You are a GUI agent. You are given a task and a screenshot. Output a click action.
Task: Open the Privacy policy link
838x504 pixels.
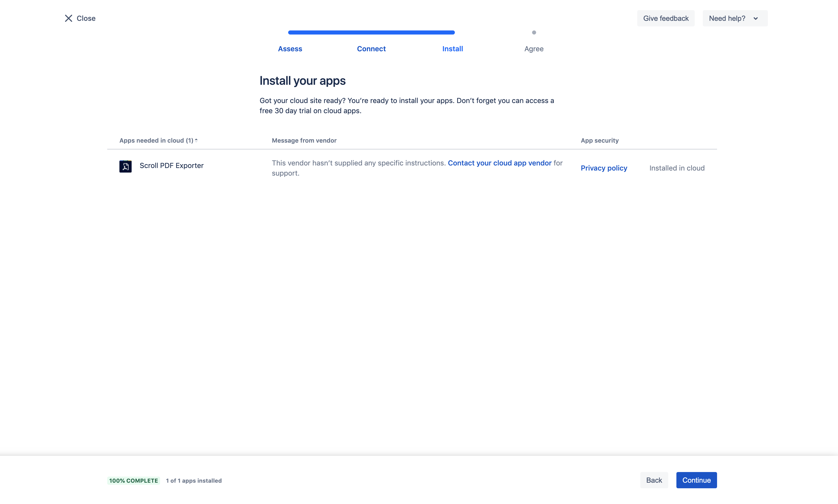pyautogui.click(x=604, y=168)
